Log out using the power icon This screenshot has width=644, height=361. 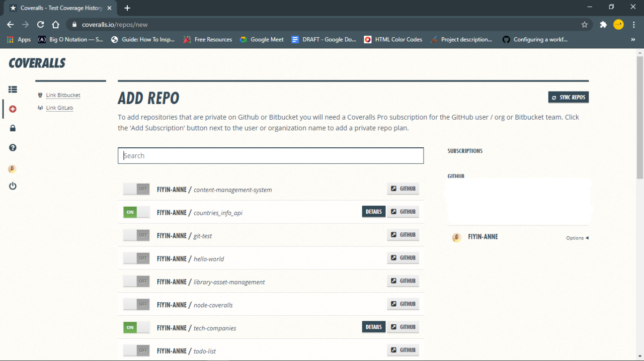[12, 186]
